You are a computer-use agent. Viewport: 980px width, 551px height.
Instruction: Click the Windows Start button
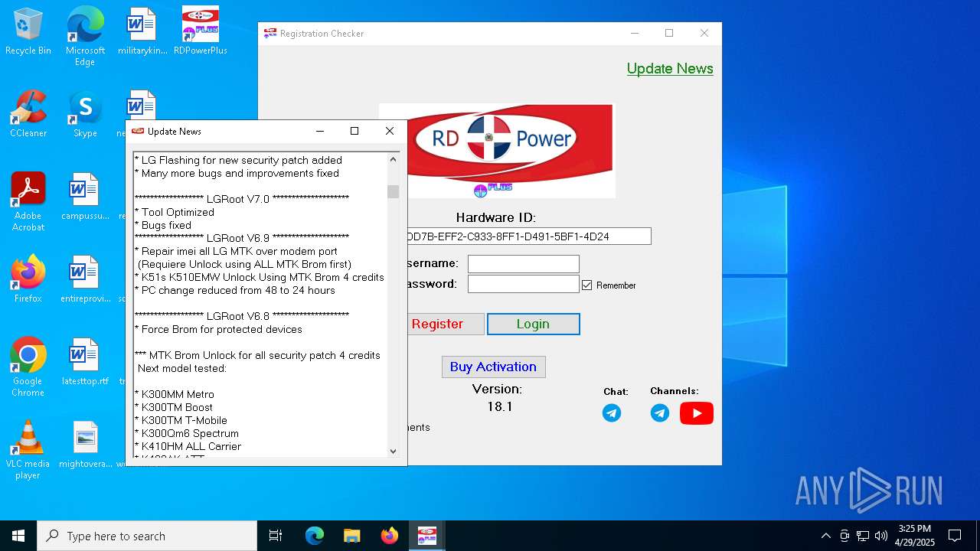[x=18, y=536]
